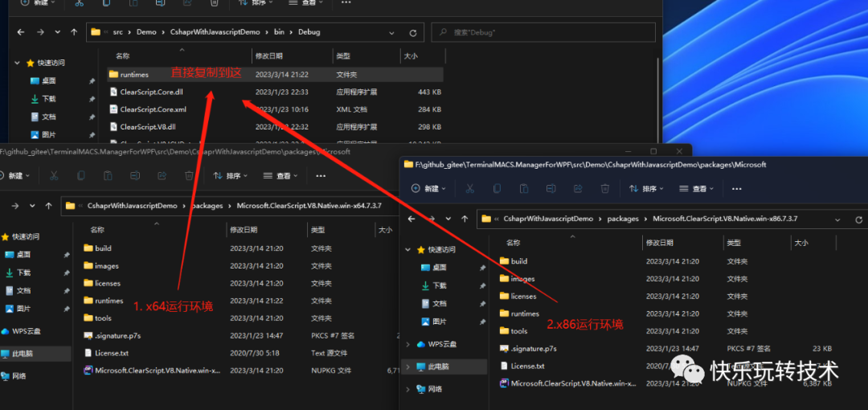
Task: Sort by 修改日期 column in Debug window
Action: click(x=269, y=56)
